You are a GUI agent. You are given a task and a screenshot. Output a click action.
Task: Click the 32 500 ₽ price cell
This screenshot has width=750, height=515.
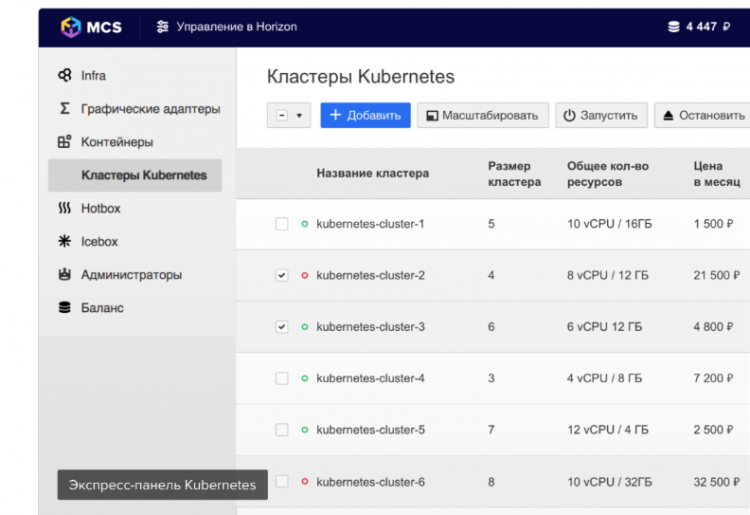point(717,482)
